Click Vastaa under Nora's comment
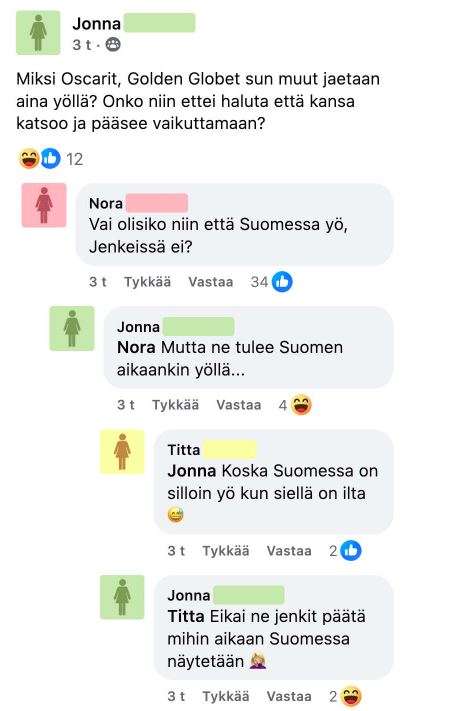This screenshot has width=476, height=711. (x=211, y=282)
